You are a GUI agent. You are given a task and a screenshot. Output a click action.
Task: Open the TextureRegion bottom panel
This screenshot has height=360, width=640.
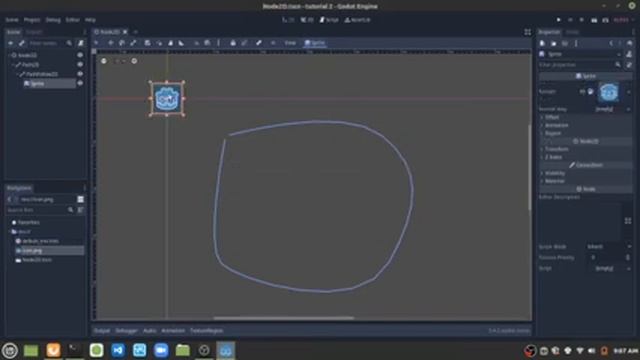click(207, 331)
